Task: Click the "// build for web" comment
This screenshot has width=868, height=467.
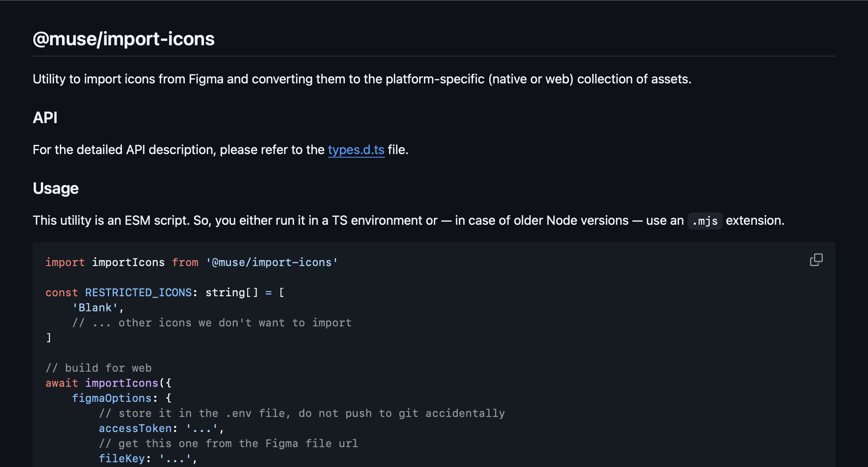Action: tap(98, 368)
